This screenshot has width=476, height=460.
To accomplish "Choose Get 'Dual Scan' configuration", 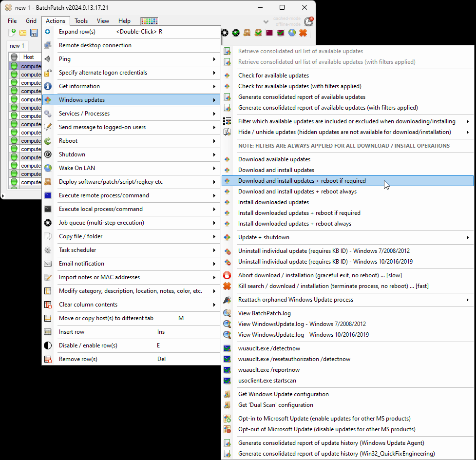I will point(276,405).
